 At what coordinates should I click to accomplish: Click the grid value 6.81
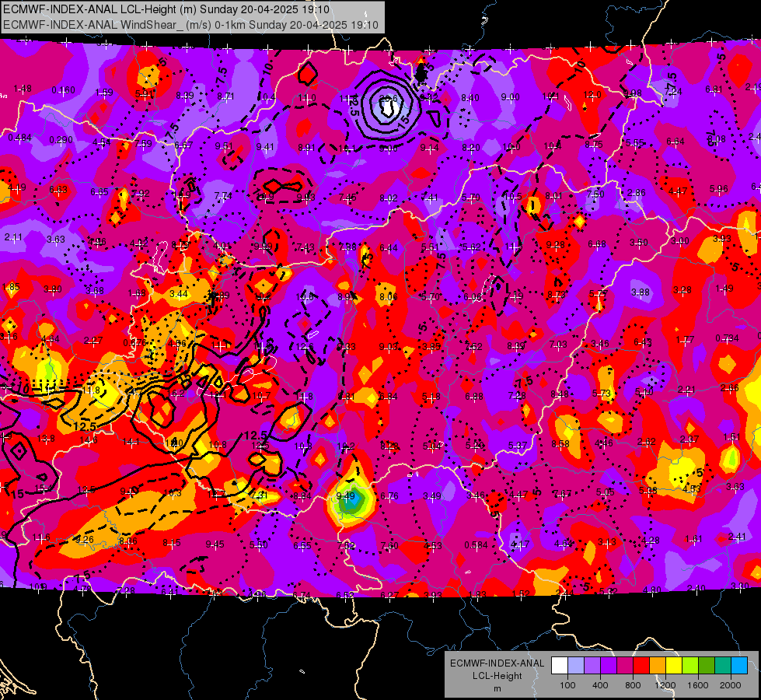(714, 89)
